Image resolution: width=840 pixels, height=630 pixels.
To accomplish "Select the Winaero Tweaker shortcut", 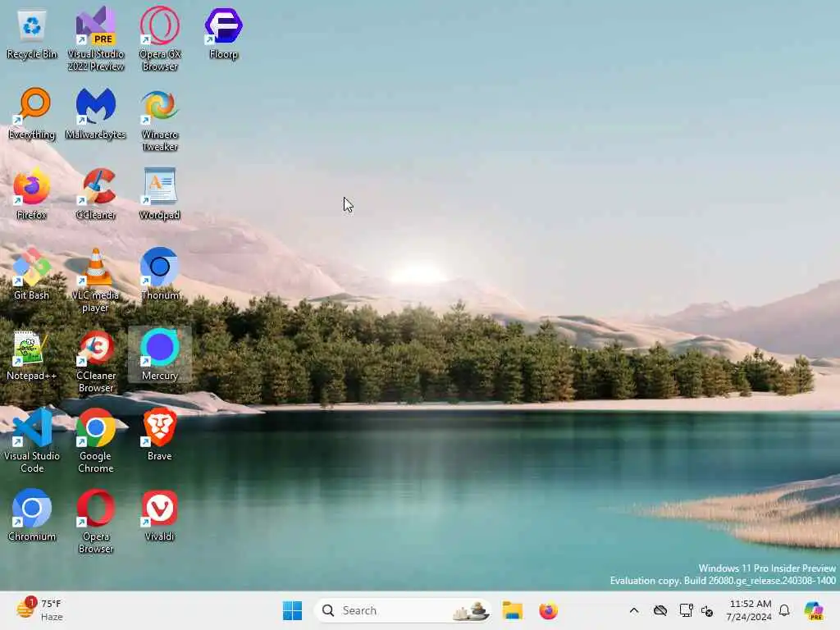I will (x=160, y=120).
